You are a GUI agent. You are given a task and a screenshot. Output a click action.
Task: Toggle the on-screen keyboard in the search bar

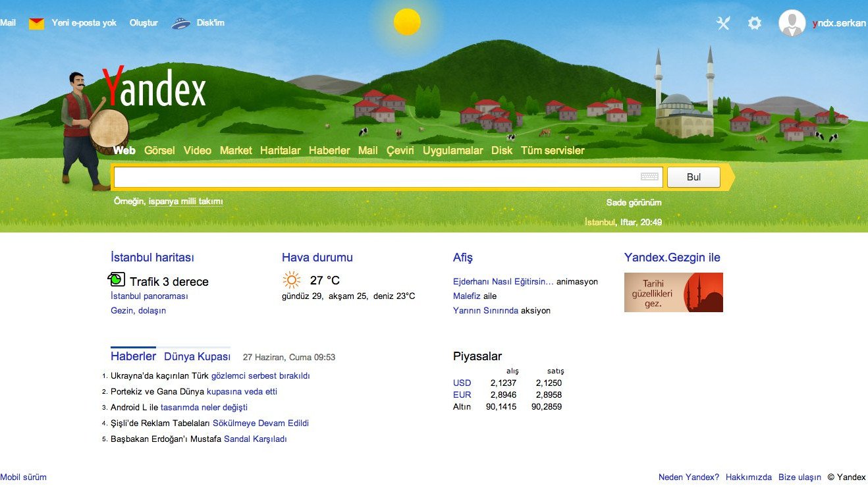tap(649, 176)
